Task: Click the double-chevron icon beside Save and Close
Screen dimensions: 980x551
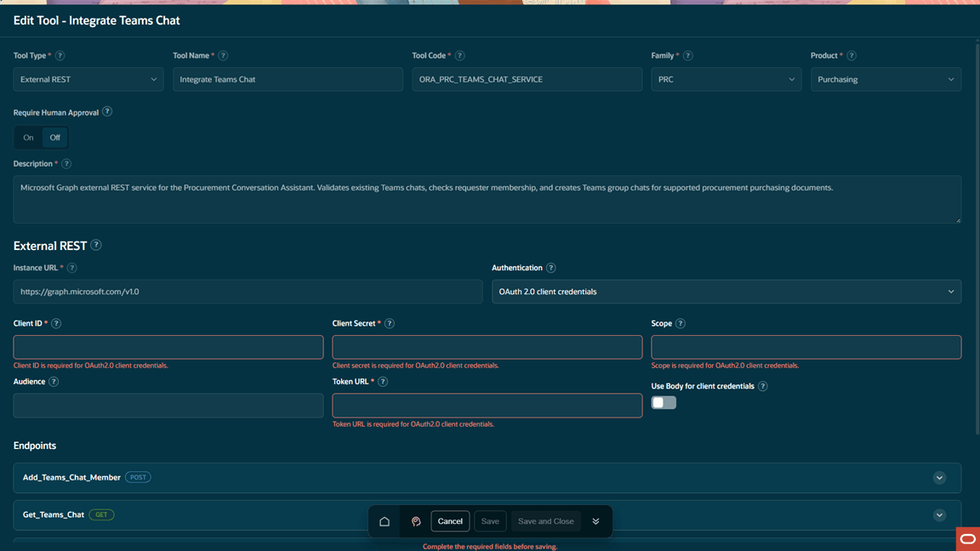Action: pyautogui.click(x=595, y=521)
